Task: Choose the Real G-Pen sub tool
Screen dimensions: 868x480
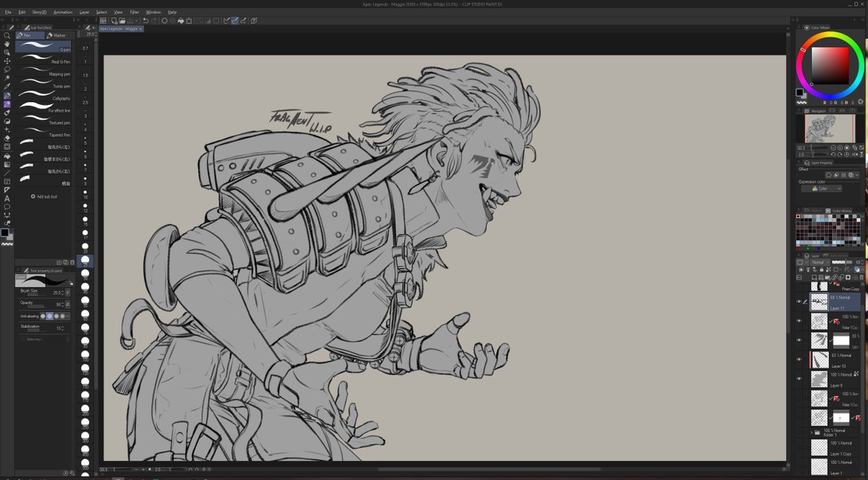Action: pyautogui.click(x=43, y=60)
